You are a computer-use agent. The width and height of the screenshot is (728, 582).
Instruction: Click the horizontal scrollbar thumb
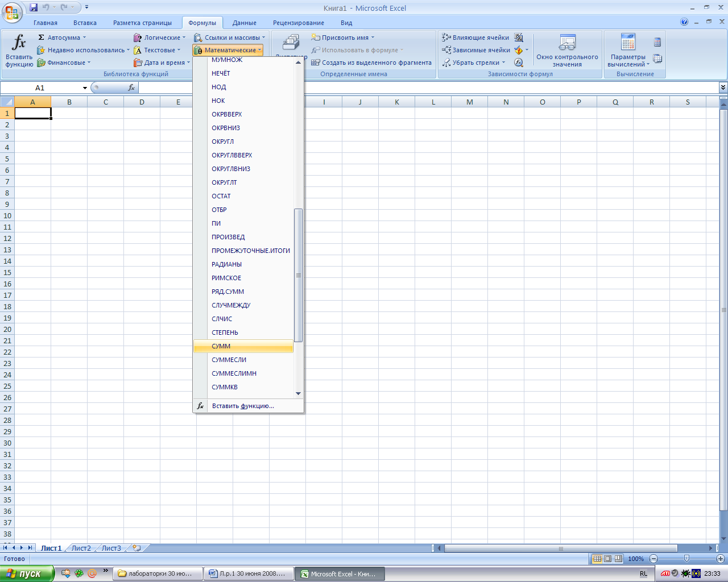pyautogui.click(x=561, y=548)
